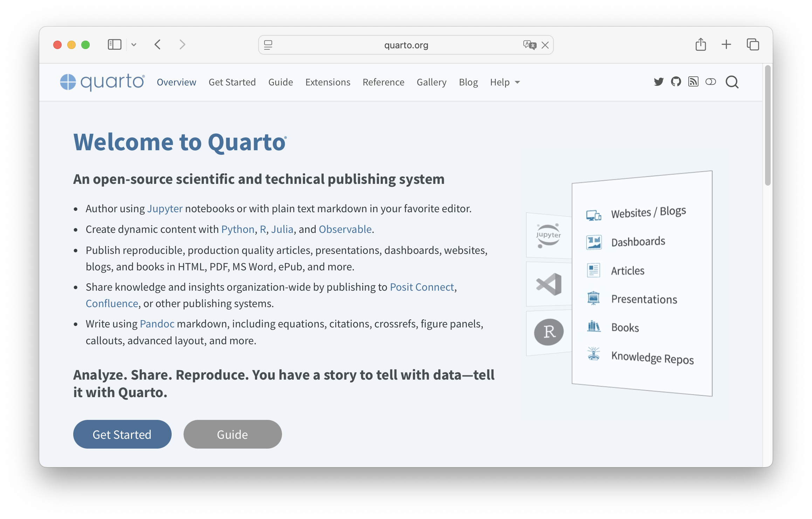Open the page reader icon in address bar
This screenshot has height=519, width=812.
coord(268,45)
